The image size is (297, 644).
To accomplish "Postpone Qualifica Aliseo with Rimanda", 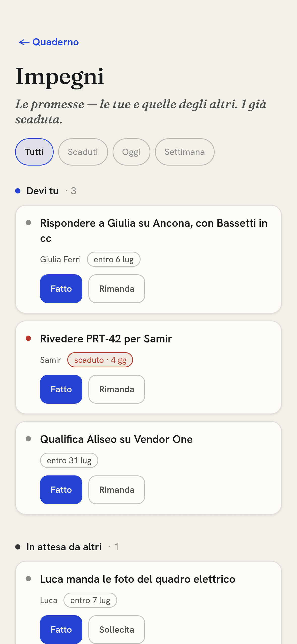I will coord(117,490).
